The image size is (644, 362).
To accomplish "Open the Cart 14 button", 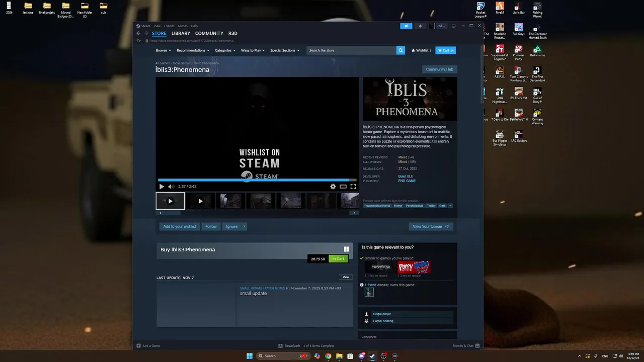I will click(x=446, y=50).
